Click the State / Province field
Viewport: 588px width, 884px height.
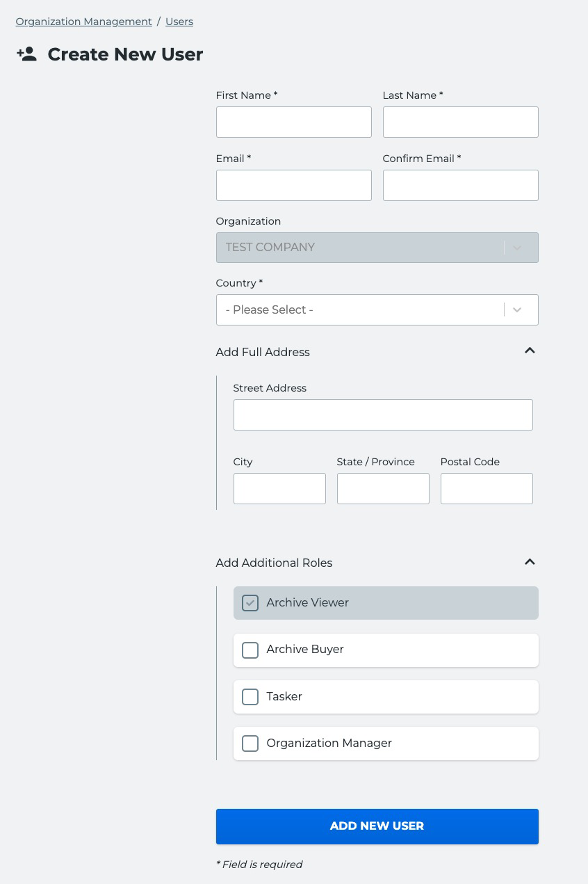[x=383, y=489]
